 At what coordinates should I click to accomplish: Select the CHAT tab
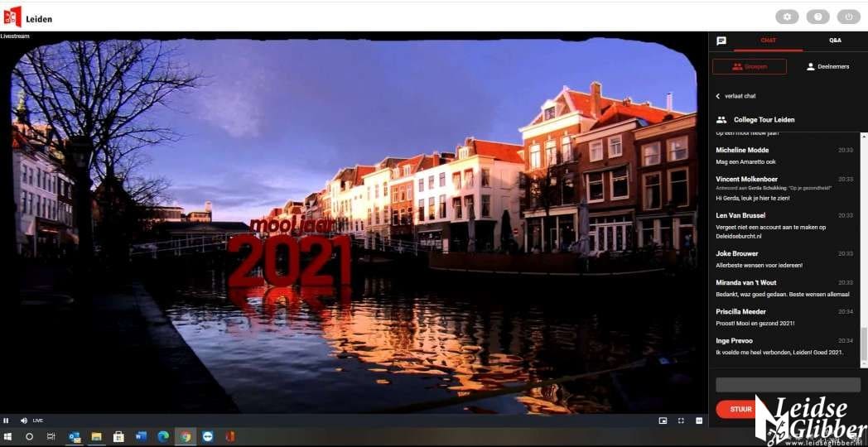tap(768, 41)
